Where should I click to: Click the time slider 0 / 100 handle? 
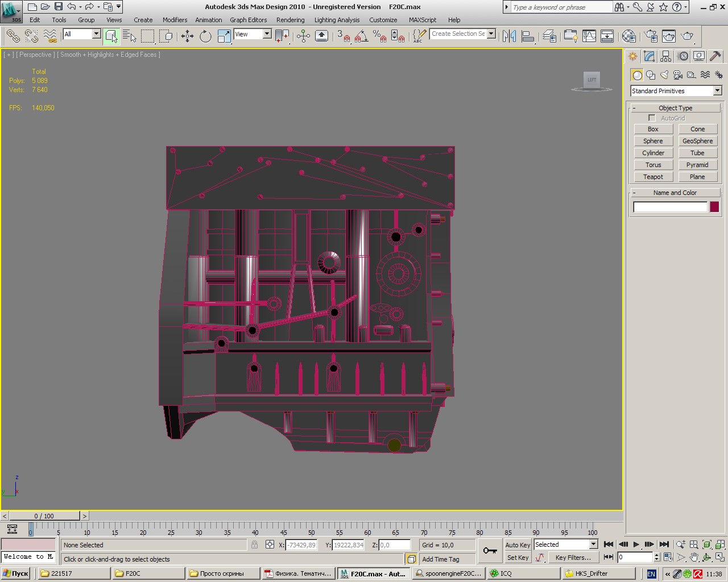click(x=44, y=516)
